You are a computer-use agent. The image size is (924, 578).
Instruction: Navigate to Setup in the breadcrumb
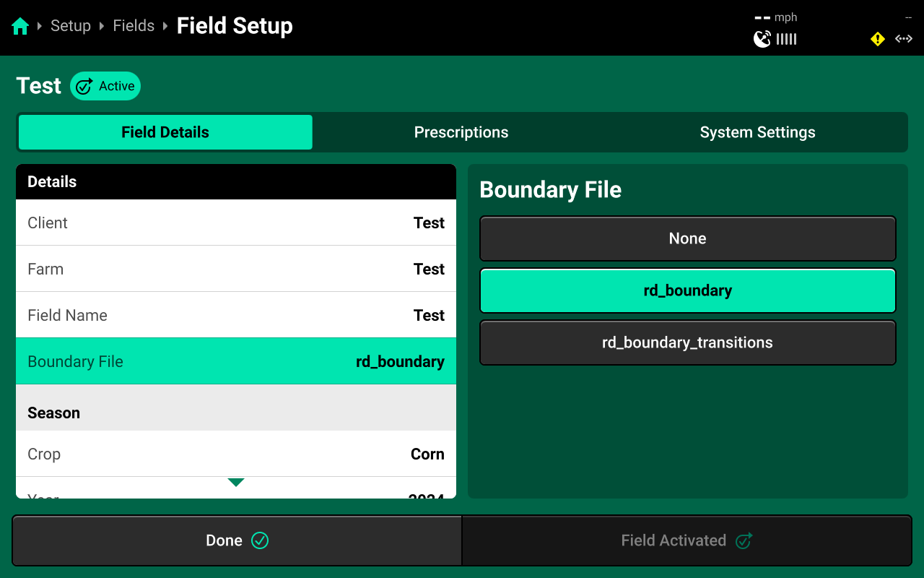coord(71,26)
